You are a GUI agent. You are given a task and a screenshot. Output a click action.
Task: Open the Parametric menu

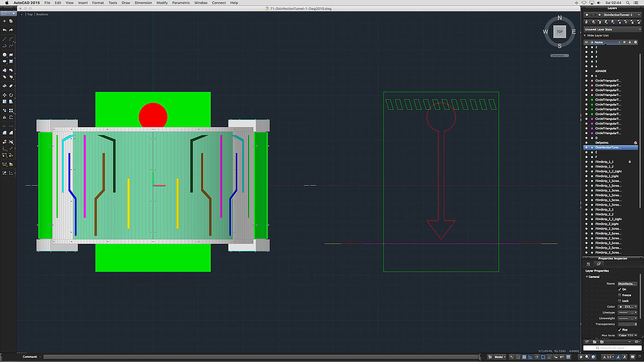[181, 3]
